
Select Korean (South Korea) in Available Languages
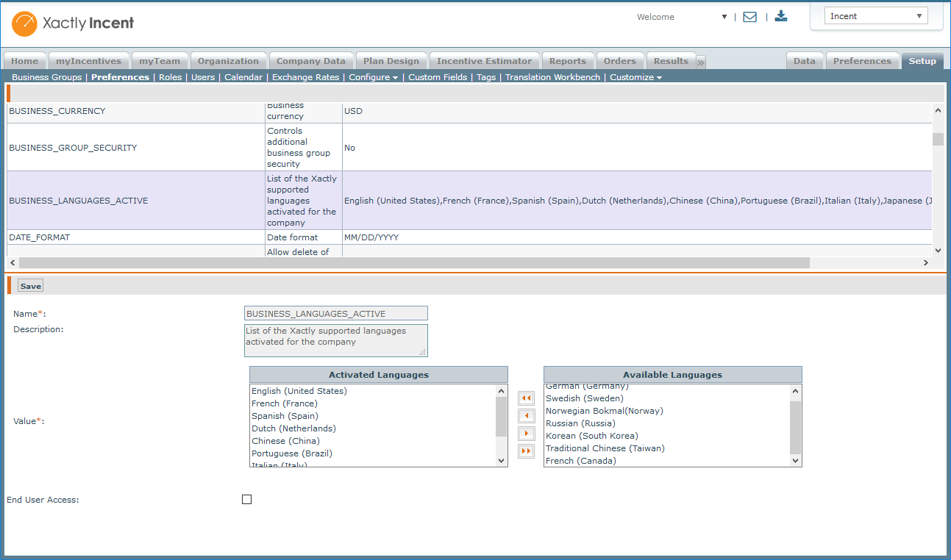(591, 436)
